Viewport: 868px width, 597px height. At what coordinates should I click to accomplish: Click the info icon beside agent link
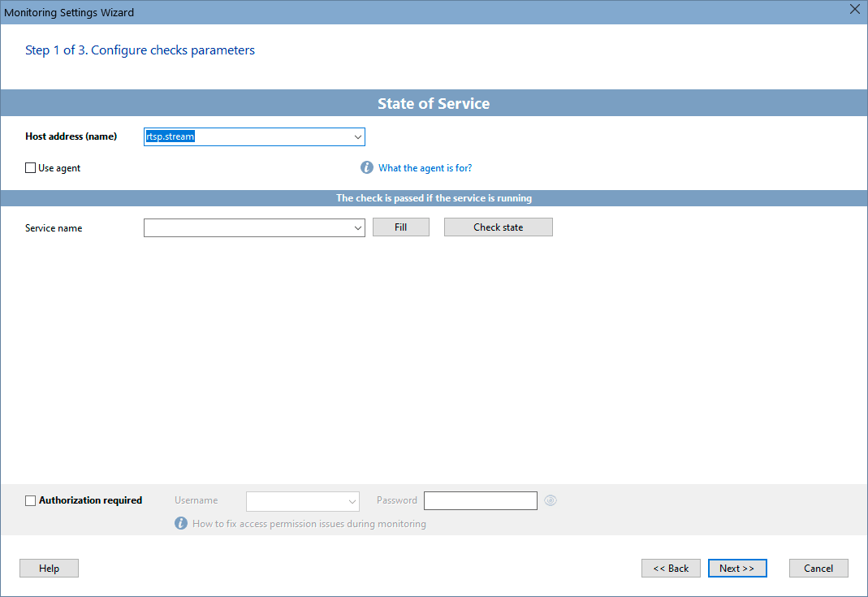366,167
